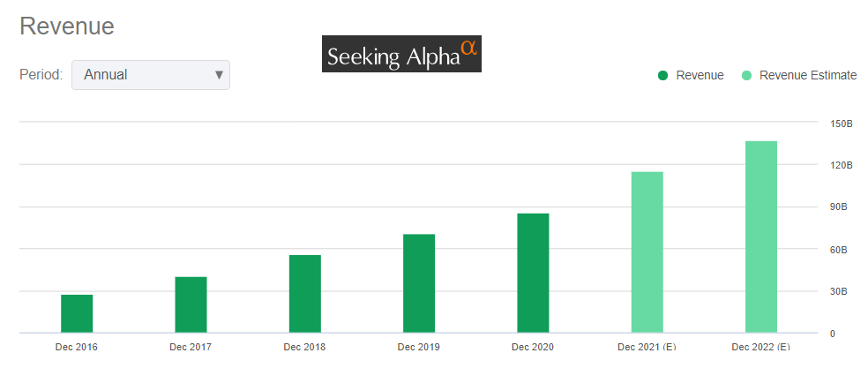
Task: Select the Dec 2021 (E) estimate bar
Action: [x=647, y=252]
